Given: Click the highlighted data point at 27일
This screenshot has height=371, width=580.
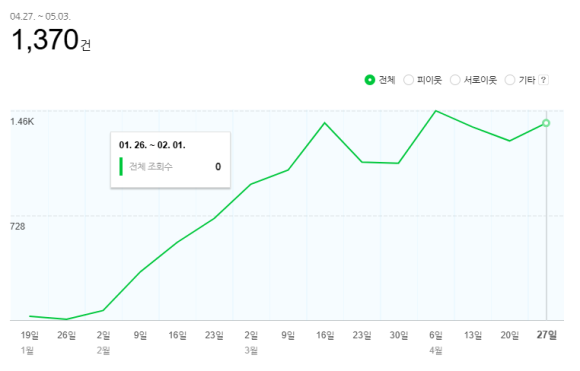Looking at the screenshot, I should [546, 123].
